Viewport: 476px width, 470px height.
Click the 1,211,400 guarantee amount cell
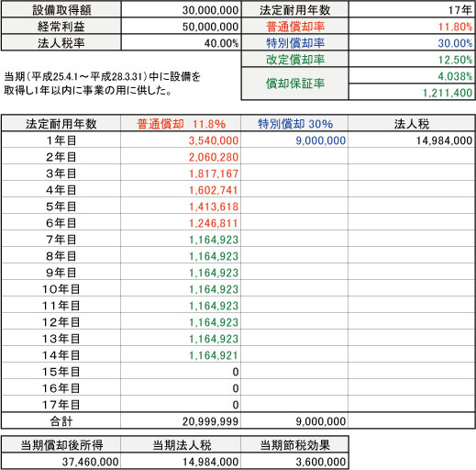412,92
